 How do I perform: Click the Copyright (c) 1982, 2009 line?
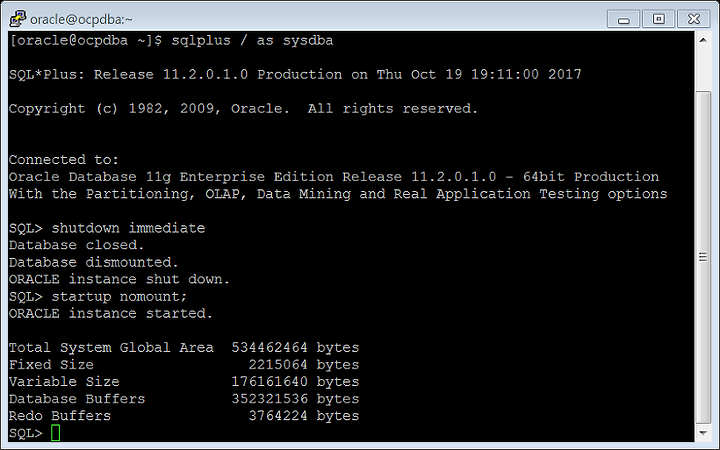tap(243, 109)
